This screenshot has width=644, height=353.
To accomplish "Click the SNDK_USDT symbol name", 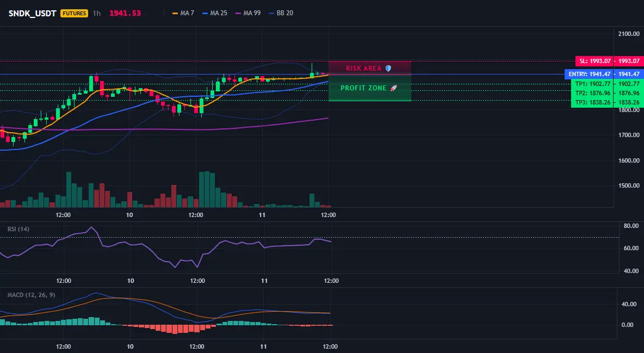I will coord(33,13).
